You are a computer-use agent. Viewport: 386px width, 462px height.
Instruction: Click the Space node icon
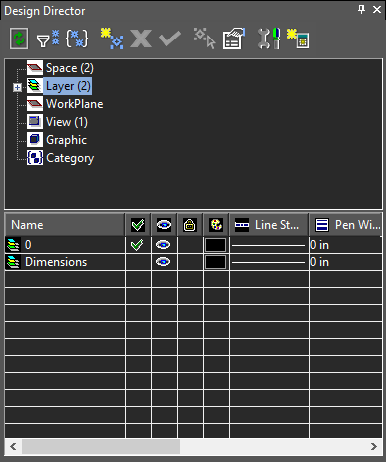(x=35, y=68)
